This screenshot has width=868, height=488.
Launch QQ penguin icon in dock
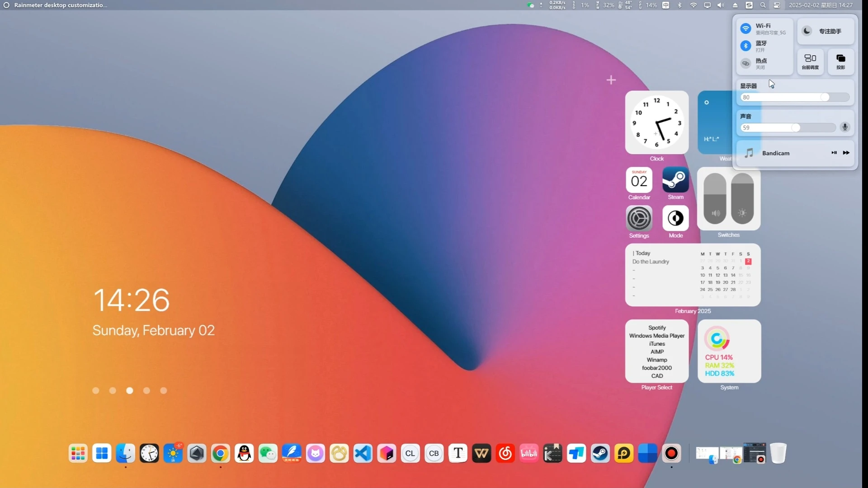[244, 453]
